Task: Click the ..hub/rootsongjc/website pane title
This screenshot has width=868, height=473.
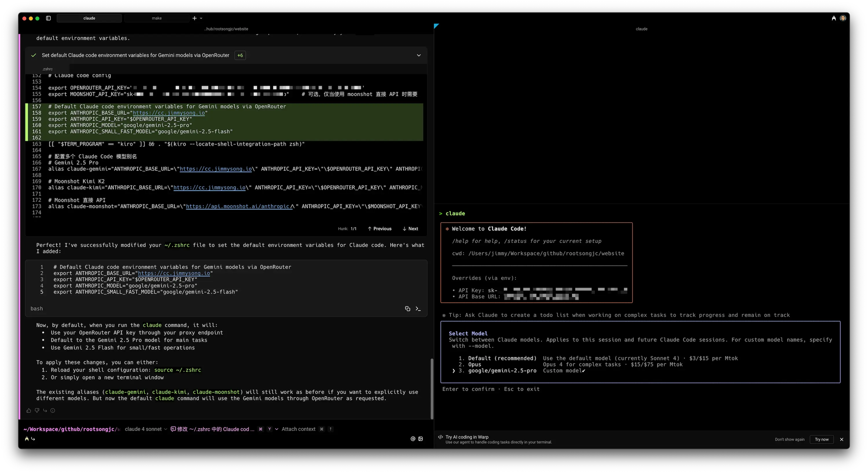Action: 226,29
